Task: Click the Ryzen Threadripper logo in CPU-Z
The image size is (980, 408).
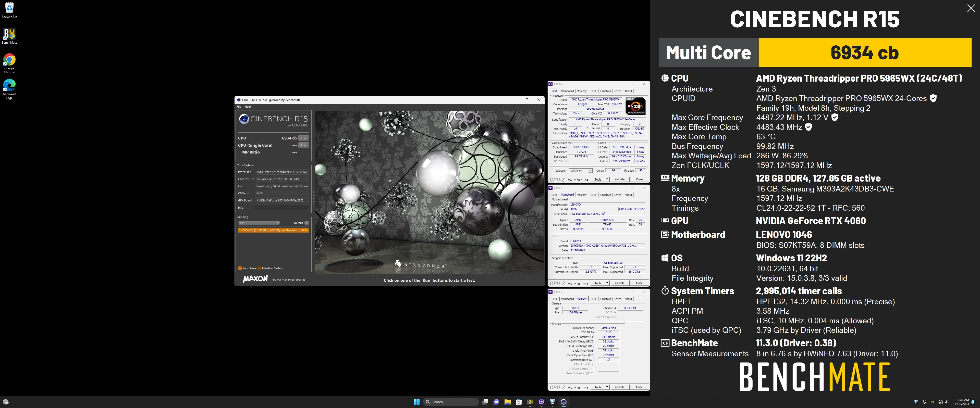Action: [636, 106]
